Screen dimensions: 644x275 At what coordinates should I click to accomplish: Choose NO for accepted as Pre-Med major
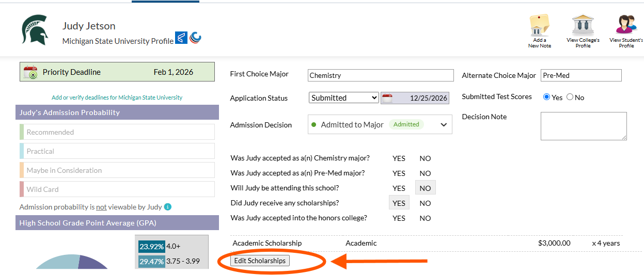tap(425, 173)
